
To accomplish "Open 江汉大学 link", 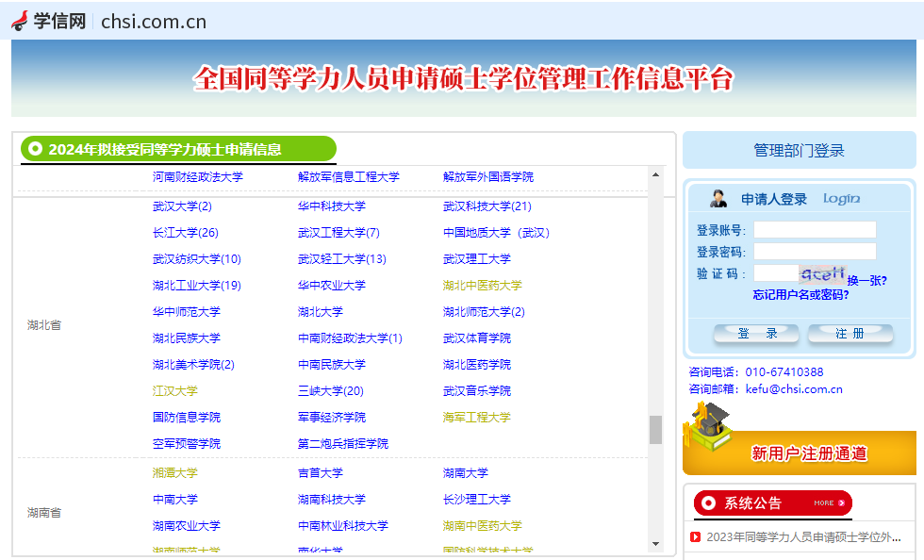I will (x=175, y=391).
